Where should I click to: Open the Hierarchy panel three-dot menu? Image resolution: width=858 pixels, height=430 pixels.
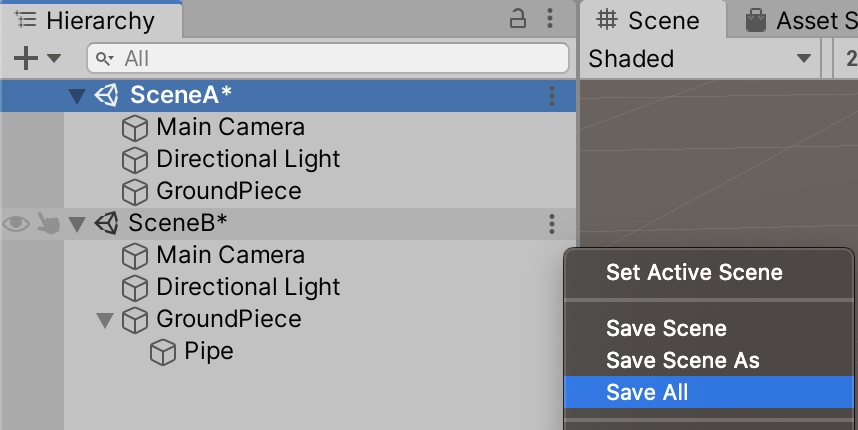(x=551, y=19)
